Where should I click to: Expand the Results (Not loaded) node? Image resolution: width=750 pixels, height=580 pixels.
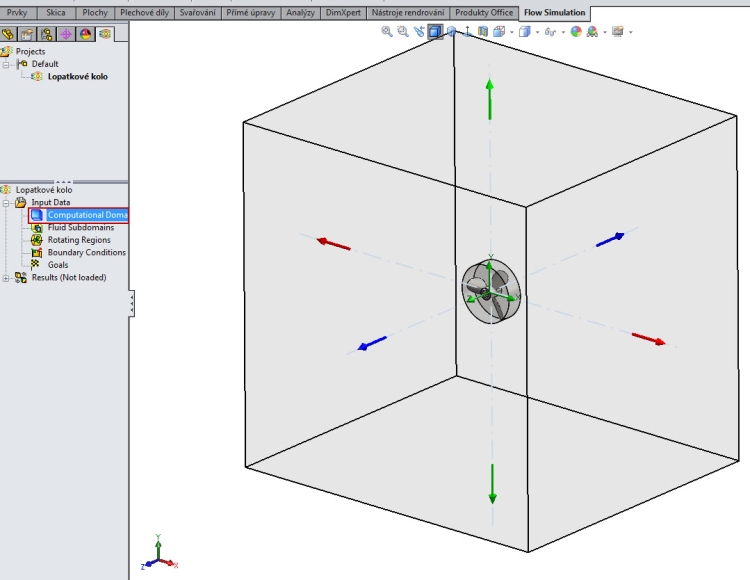point(6,278)
